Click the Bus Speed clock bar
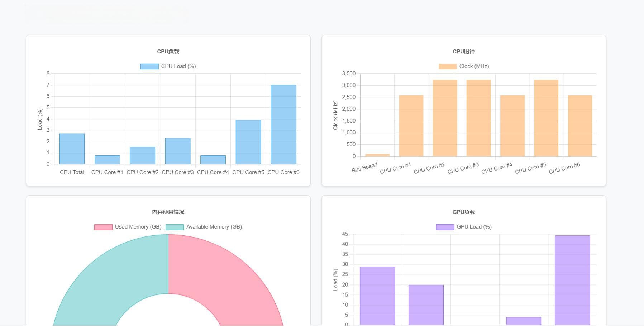This screenshot has height=326, width=644. point(377,155)
